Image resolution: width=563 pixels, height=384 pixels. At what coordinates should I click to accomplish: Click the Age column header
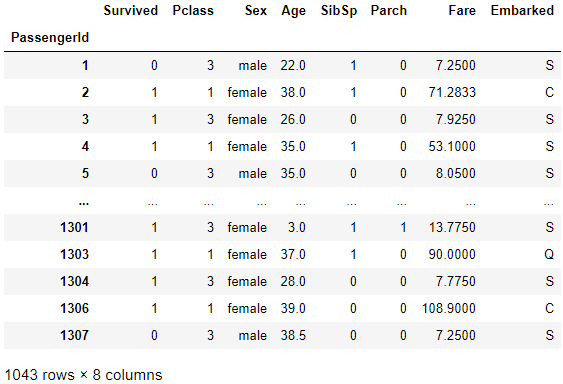[x=293, y=11]
